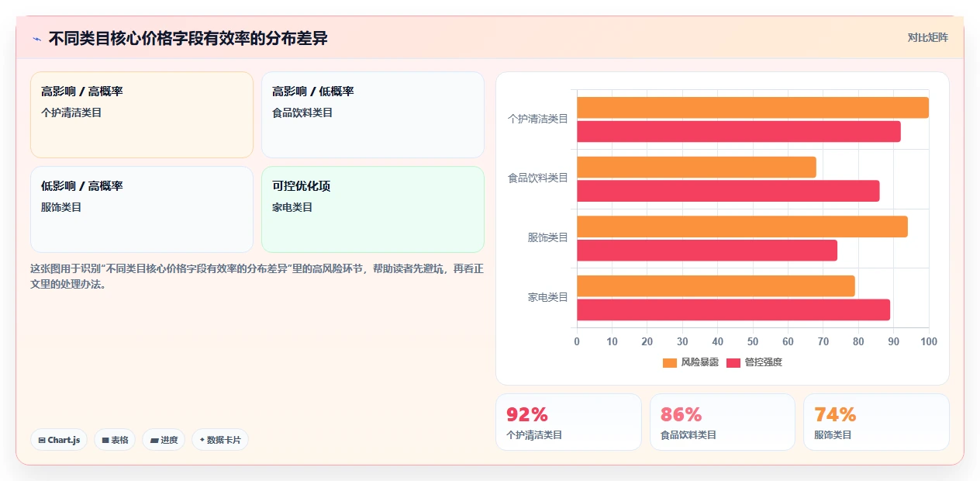The image size is (980, 481).
Task: Click the 服饰类目 axis label in chart
Action: (548, 237)
